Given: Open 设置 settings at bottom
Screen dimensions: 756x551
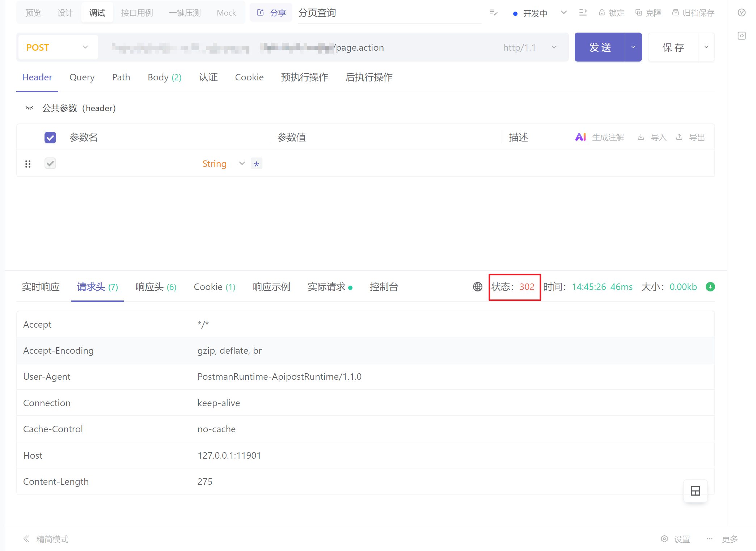Looking at the screenshot, I should click(675, 539).
